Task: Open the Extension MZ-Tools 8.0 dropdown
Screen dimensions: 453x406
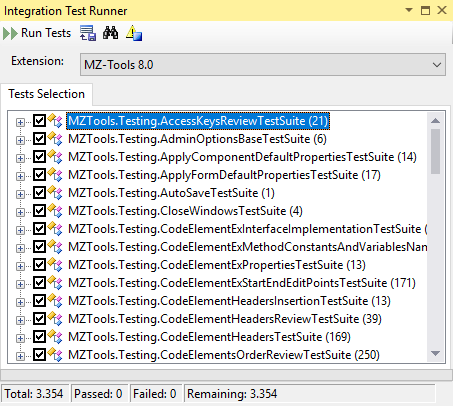Action: pos(263,64)
